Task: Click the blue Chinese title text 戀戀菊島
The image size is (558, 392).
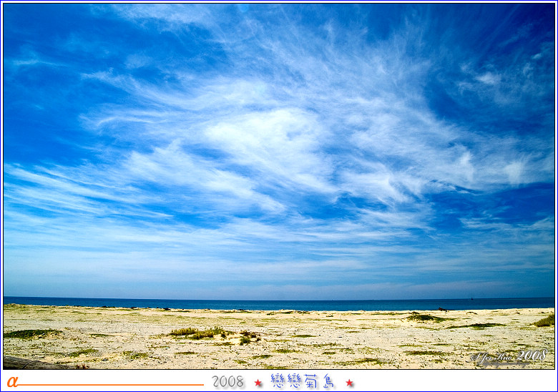Action: 303,381
